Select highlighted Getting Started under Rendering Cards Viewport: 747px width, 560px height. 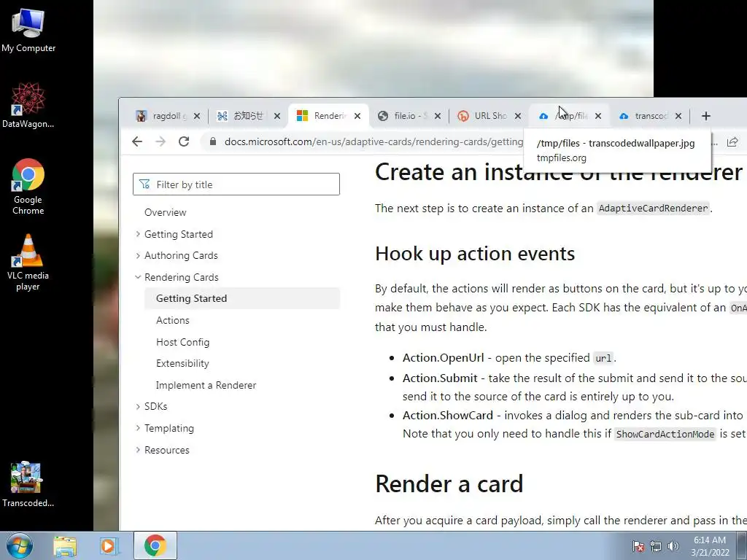(241, 298)
